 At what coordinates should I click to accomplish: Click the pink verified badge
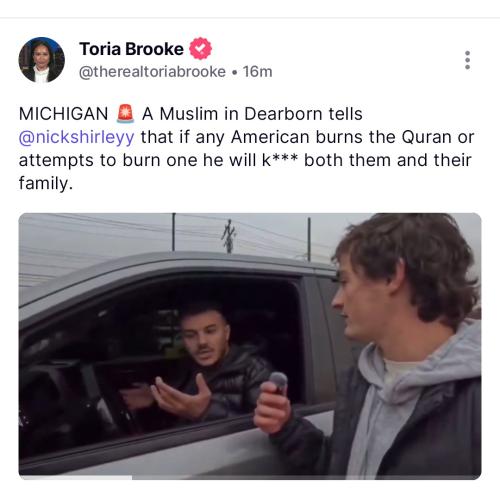(x=200, y=49)
